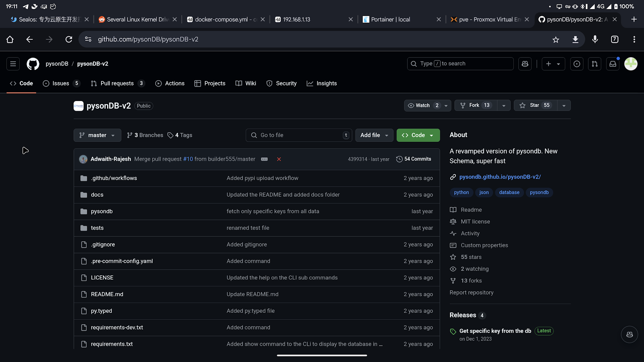
Task: Open the Watch dropdown arrow
Action: click(x=446, y=106)
